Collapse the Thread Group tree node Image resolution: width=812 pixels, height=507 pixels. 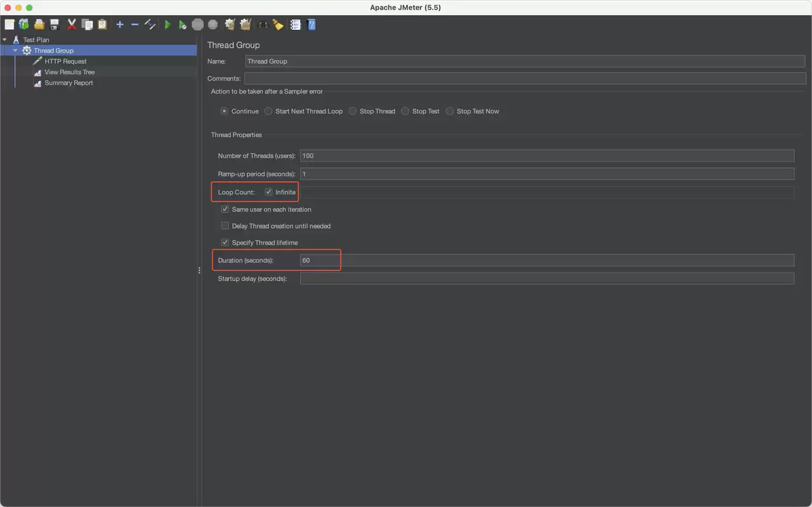pos(15,50)
